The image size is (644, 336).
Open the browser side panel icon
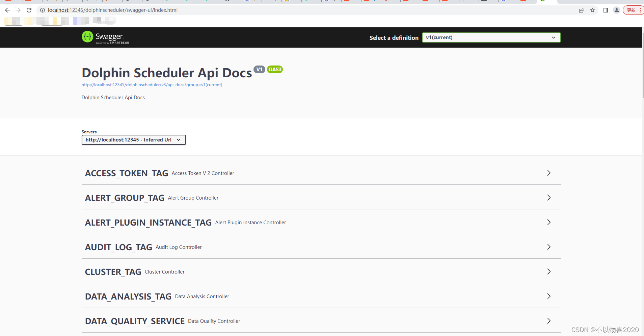pos(606,10)
